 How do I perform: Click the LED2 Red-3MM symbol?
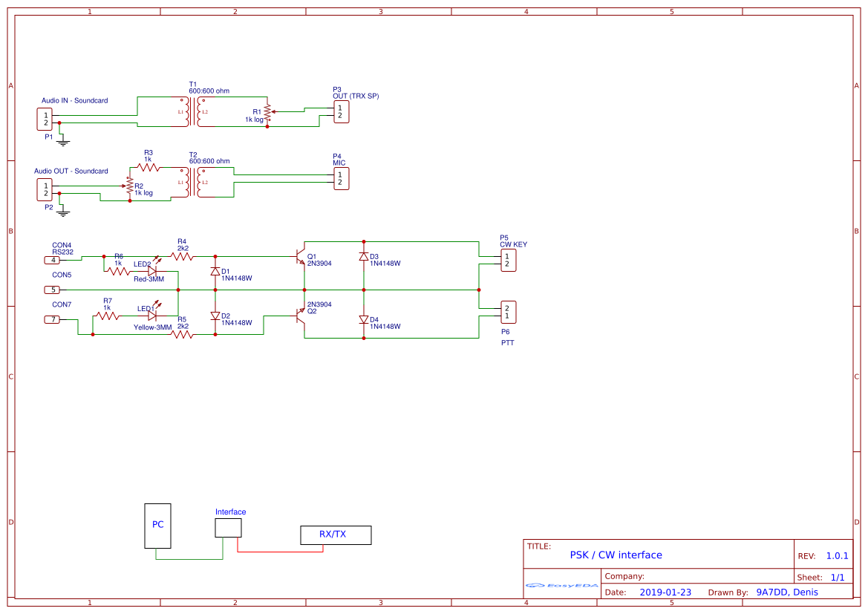coord(153,271)
